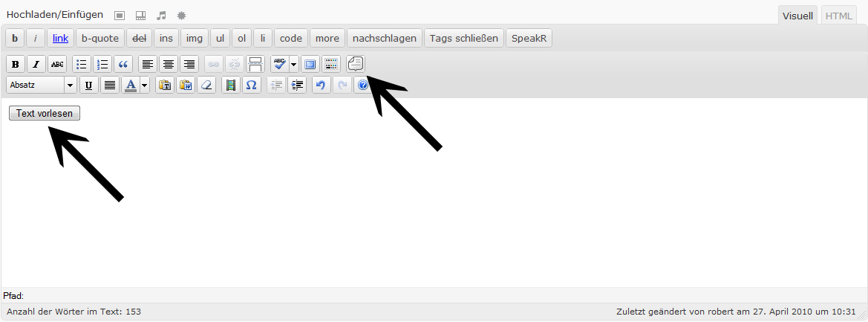This screenshot has width=868, height=322.
Task: Click the add audio music note icon
Action: pyautogui.click(x=161, y=15)
